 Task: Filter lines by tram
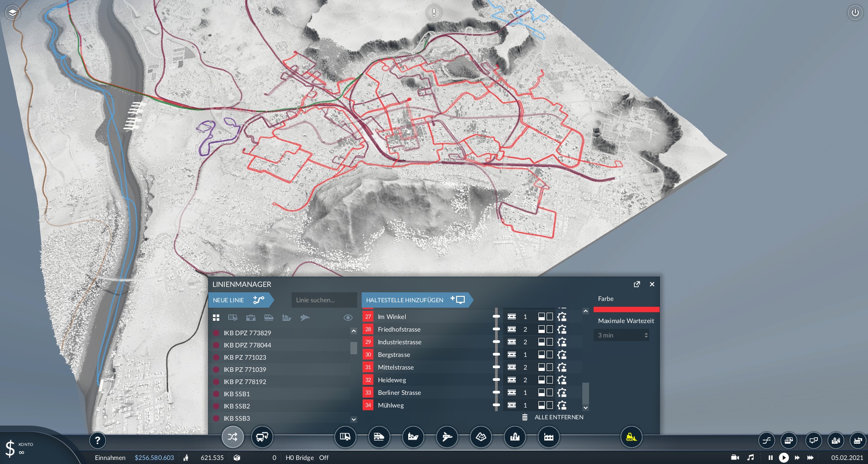[x=251, y=318]
